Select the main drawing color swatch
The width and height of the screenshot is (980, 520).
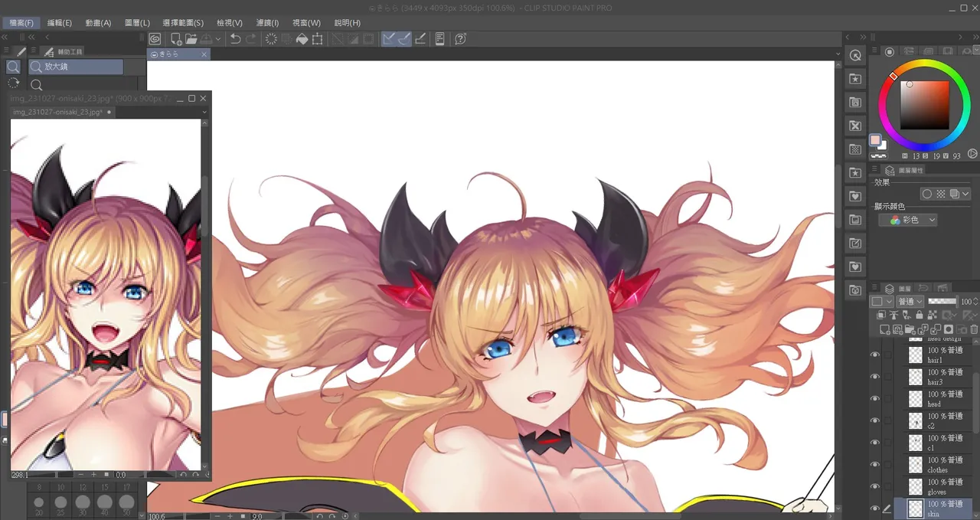point(875,140)
